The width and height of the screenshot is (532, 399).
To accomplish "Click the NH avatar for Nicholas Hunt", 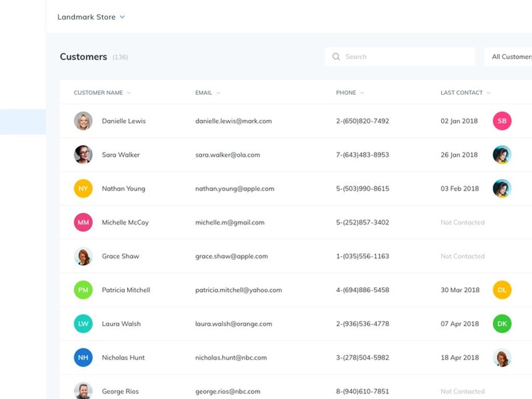I will point(83,357).
